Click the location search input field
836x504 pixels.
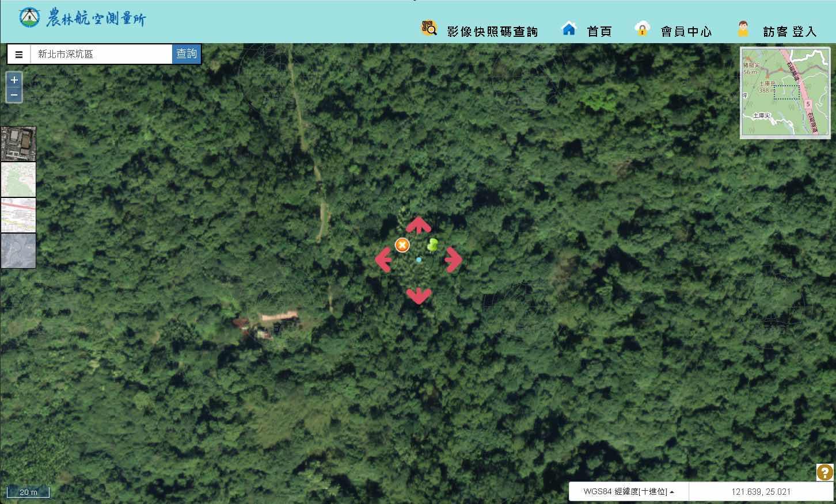pyautogui.click(x=101, y=55)
